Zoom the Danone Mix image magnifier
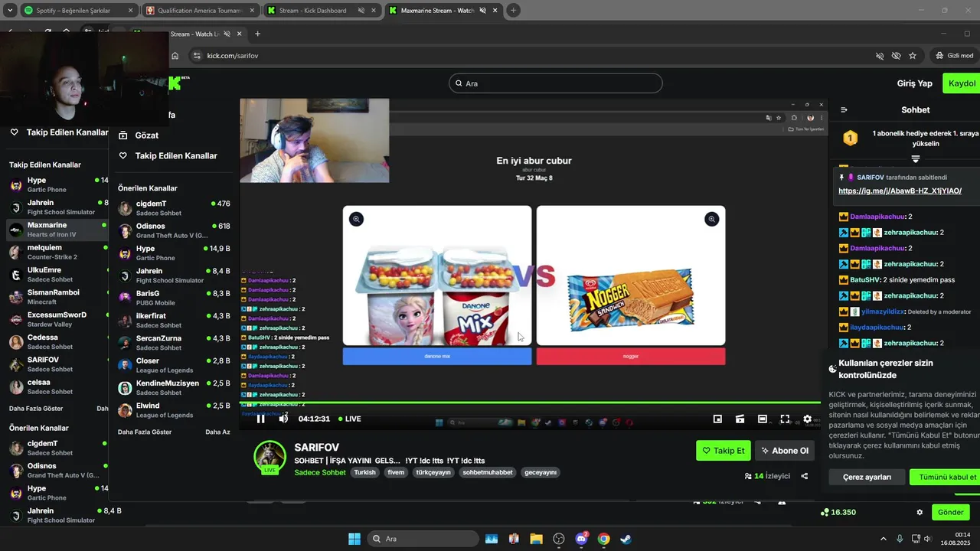Image resolution: width=980 pixels, height=551 pixels. [x=356, y=219]
